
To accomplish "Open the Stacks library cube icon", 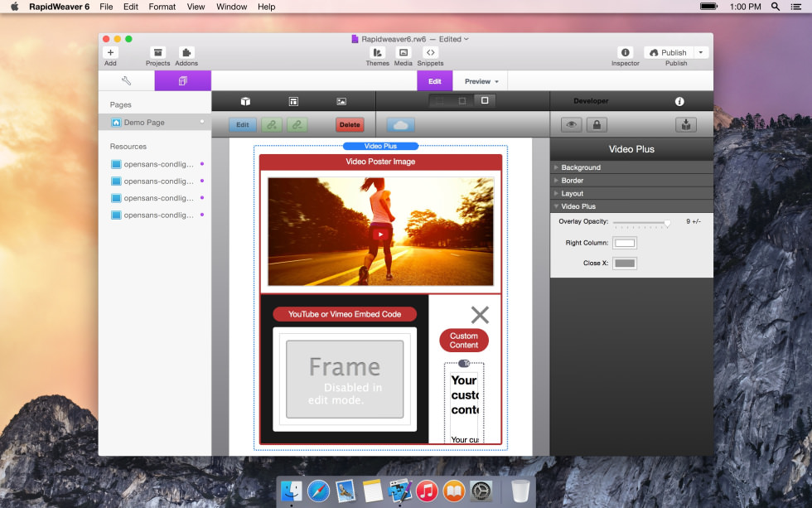I will pos(245,101).
